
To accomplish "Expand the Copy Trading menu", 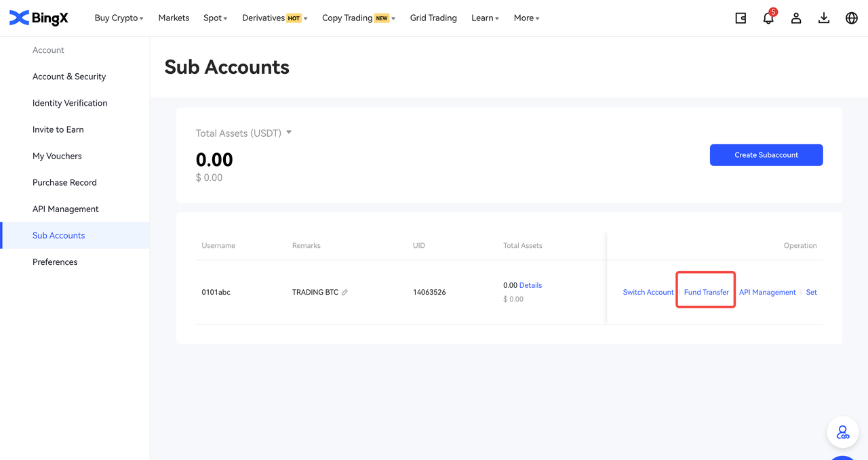I will pyautogui.click(x=358, y=18).
